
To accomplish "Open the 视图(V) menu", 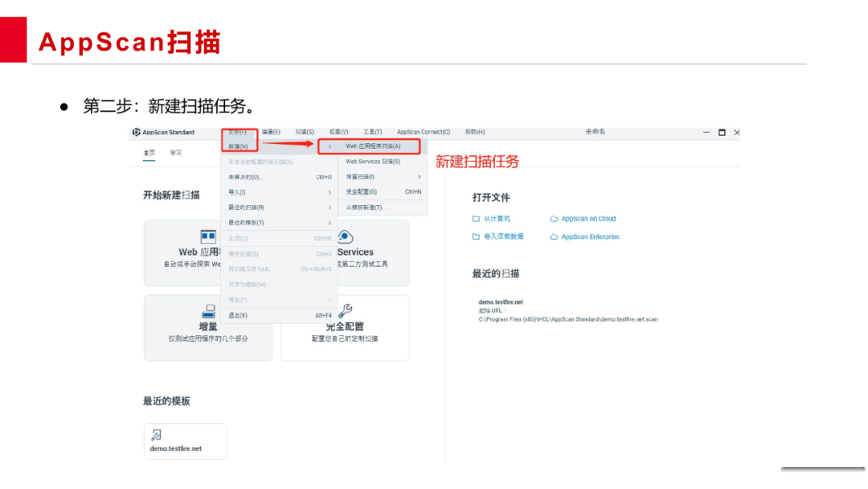I will (339, 133).
